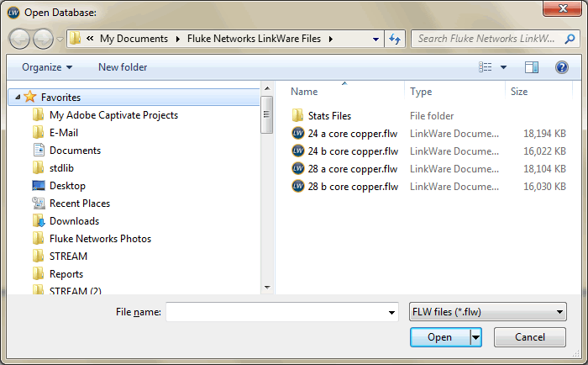Click the E-Mail folder icon

38,132
